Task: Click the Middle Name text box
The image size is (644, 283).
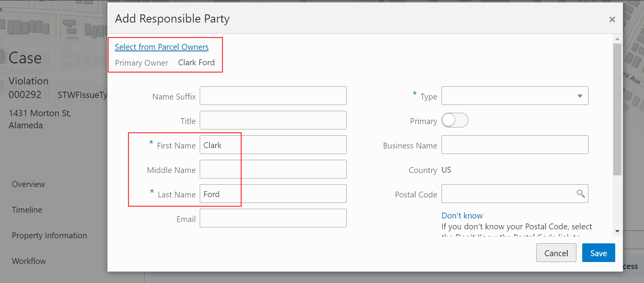Action: coord(273,169)
